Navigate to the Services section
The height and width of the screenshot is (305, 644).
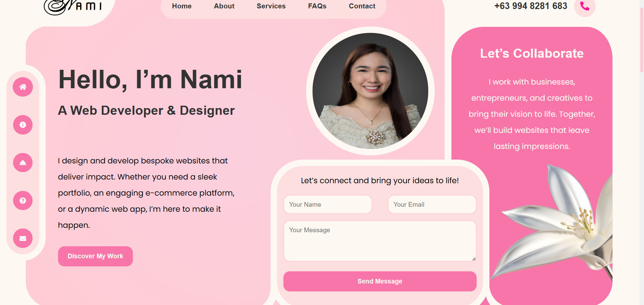[x=271, y=6]
